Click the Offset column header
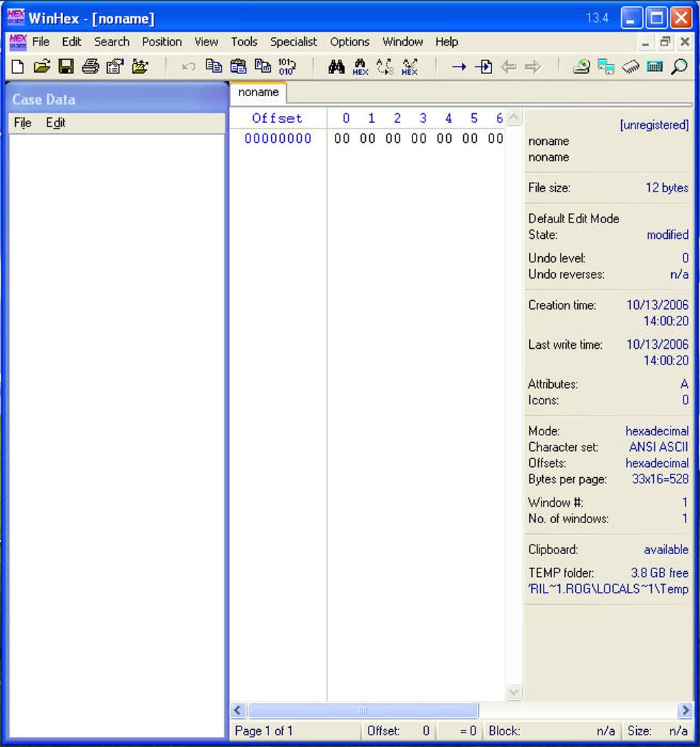 click(x=277, y=118)
